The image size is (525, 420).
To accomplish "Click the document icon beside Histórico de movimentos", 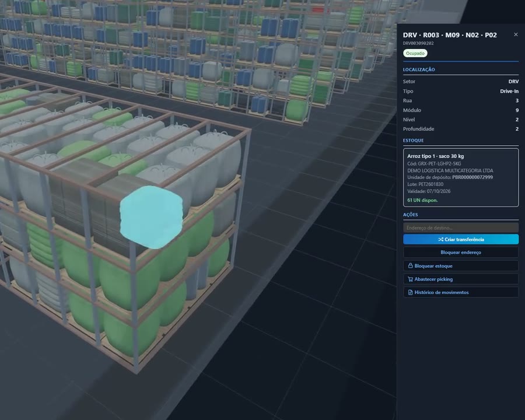I will click(x=410, y=292).
